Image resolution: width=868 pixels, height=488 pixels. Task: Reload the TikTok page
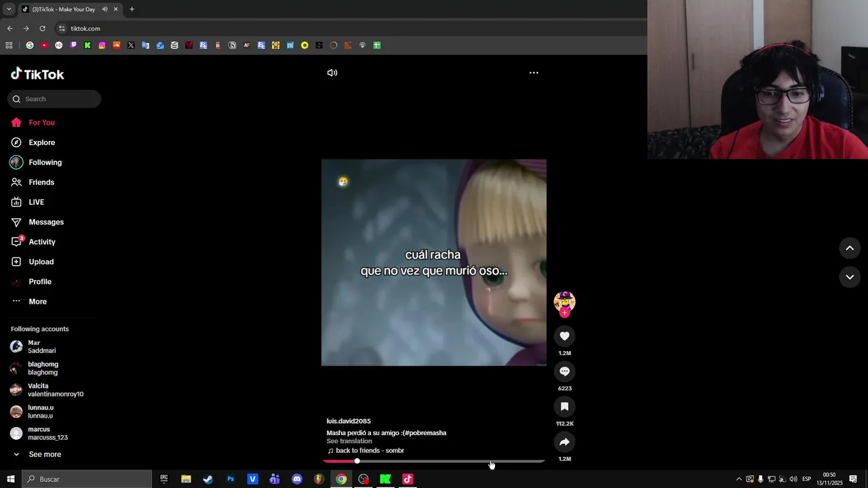[42, 28]
